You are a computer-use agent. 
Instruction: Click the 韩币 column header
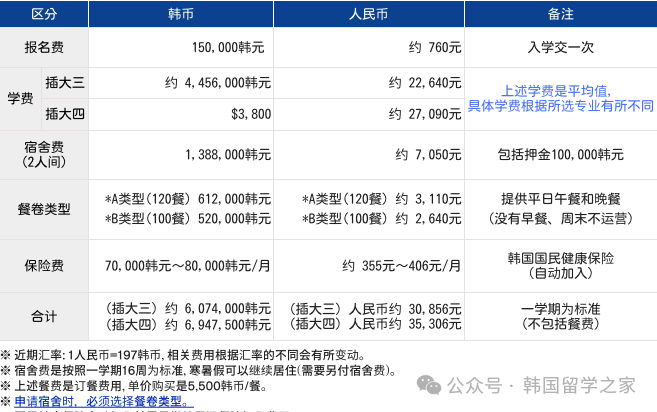coord(181,14)
